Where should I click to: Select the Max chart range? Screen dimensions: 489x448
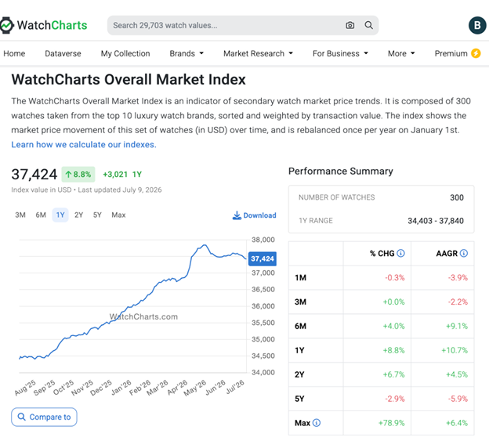[118, 215]
